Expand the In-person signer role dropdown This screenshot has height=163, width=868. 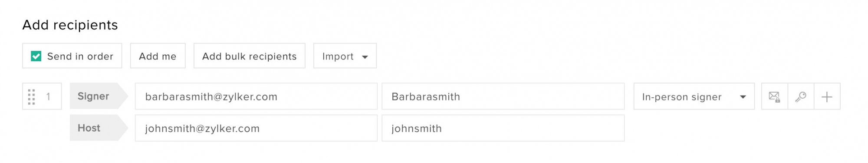[694, 96]
